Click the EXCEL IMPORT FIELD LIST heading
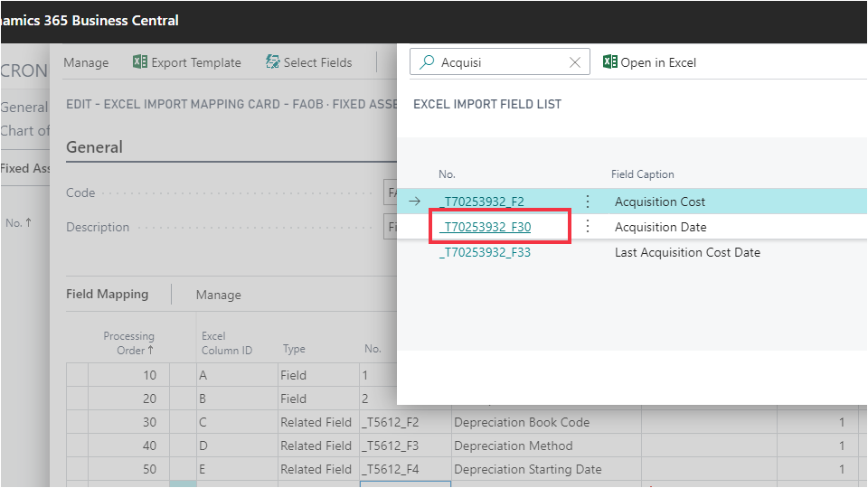Screen dimensions: 868x488 [487, 104]
